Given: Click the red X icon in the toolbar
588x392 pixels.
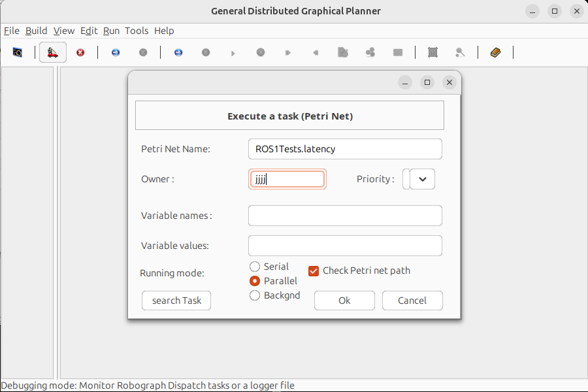Looking at the screenshot, I should coord(80,52).
